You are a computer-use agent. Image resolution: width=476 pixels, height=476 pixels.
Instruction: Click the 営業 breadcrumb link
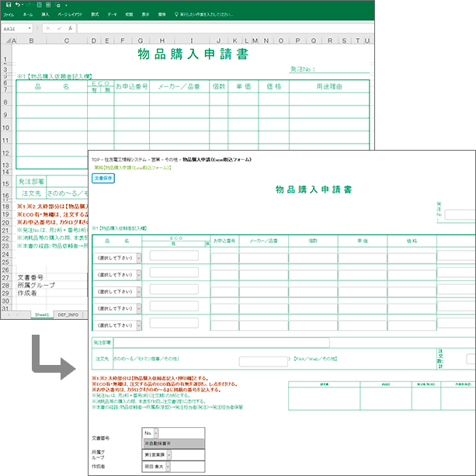point(156,159)
